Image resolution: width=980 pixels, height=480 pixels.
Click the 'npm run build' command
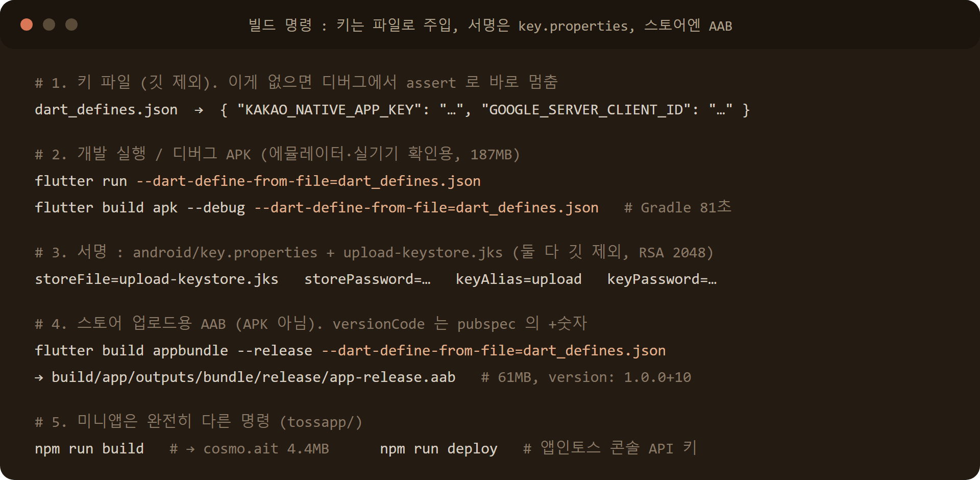click(89, 449)
